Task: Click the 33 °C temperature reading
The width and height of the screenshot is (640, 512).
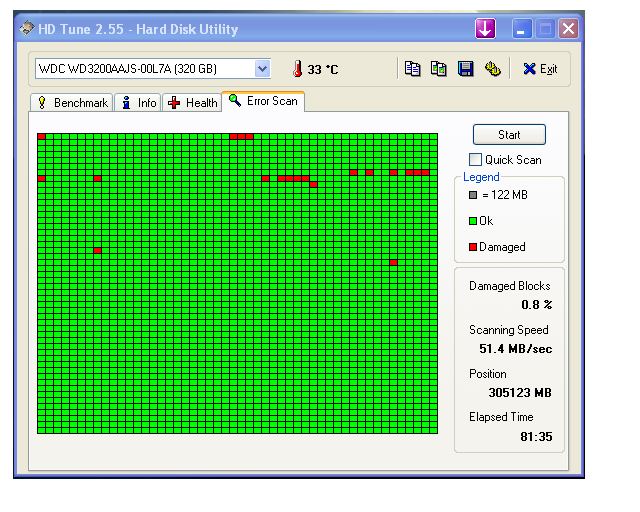Action: (323, 69)
